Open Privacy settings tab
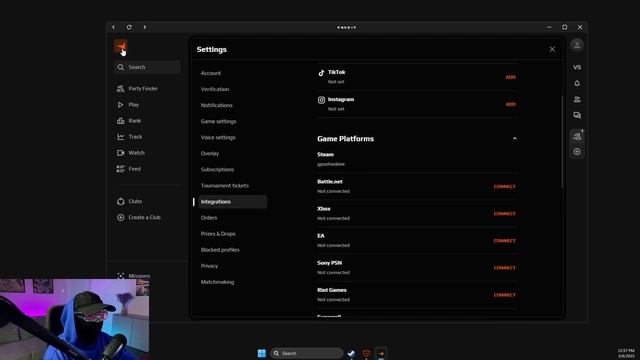Viewport: 640px width, 360px height. (209, 266)
